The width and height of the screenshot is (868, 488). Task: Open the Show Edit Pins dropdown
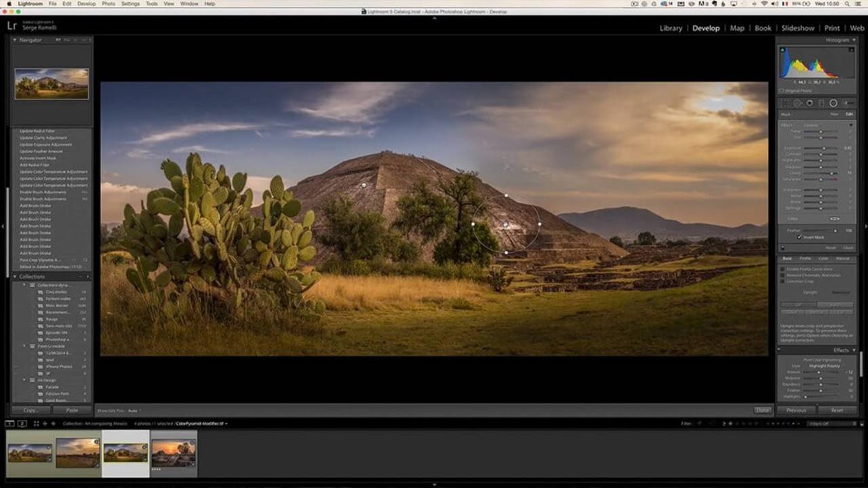pyautogui.click(x=133, y=411)
